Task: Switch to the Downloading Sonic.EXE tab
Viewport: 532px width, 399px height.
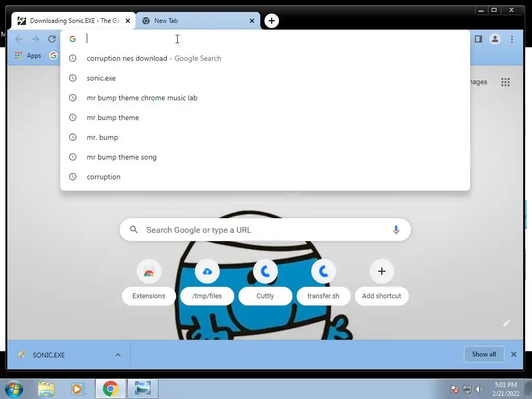Action: point(73,21)
